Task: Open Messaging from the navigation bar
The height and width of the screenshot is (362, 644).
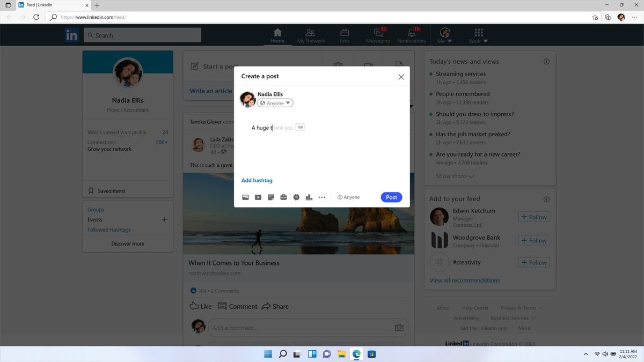Action: (x=377, y=34)
